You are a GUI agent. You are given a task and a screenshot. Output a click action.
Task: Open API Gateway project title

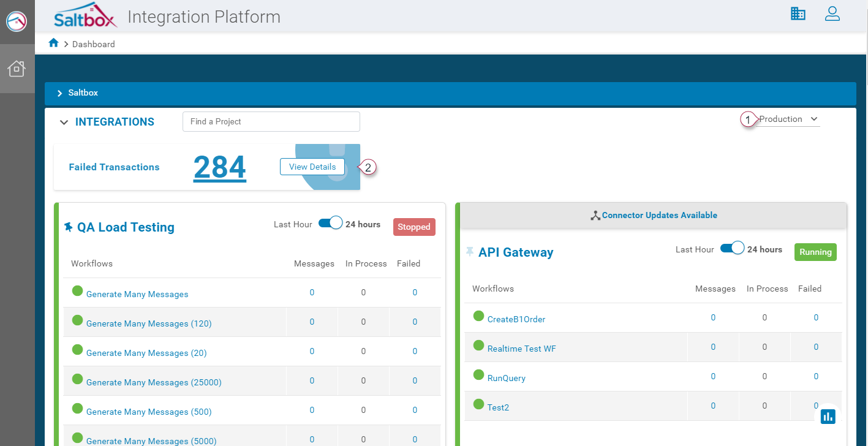pos(516,252)
